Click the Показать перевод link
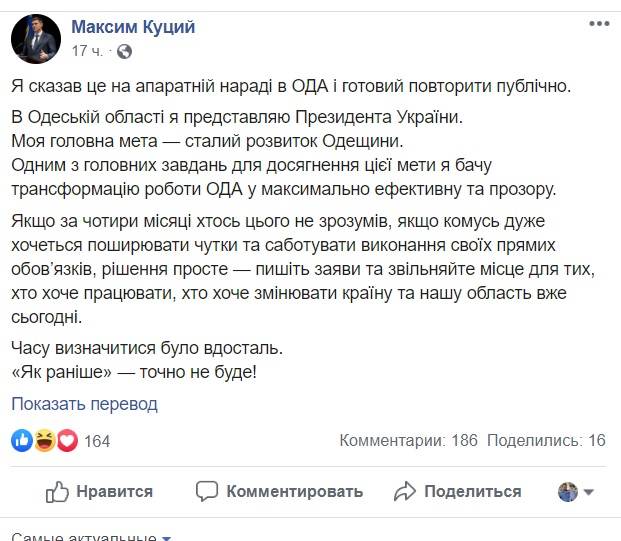 pos(85,404)
